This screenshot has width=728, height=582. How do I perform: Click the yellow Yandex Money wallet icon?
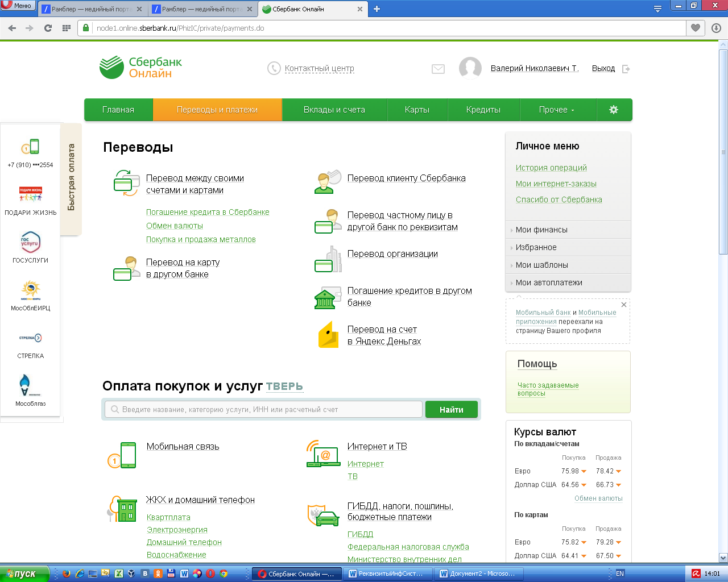click(328, 334)
